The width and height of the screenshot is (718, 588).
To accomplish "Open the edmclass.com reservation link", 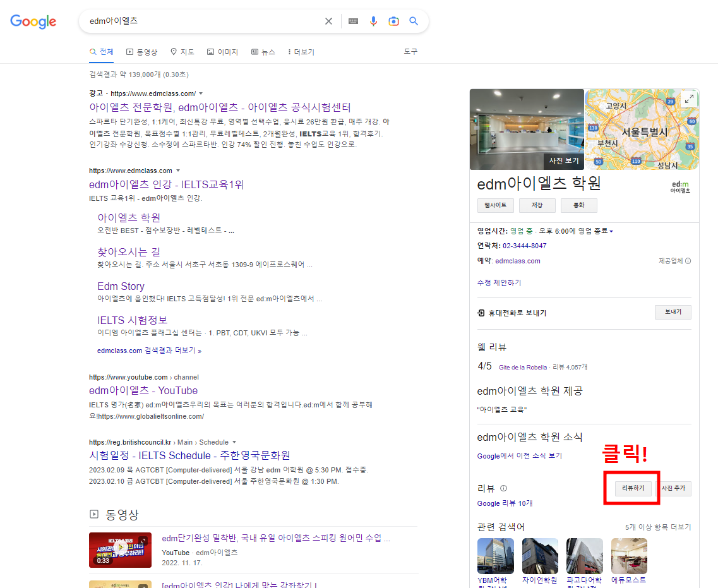I will (x=517, y=261).
